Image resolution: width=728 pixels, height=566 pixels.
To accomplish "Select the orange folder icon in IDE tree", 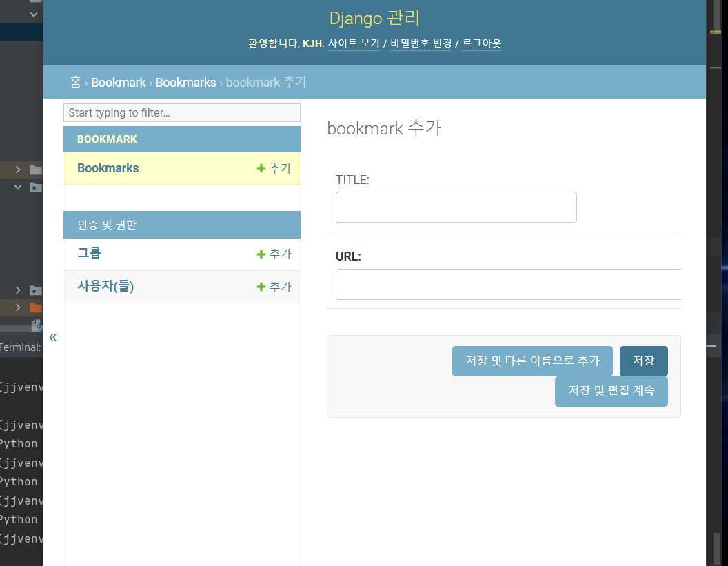I will (36, 307).
